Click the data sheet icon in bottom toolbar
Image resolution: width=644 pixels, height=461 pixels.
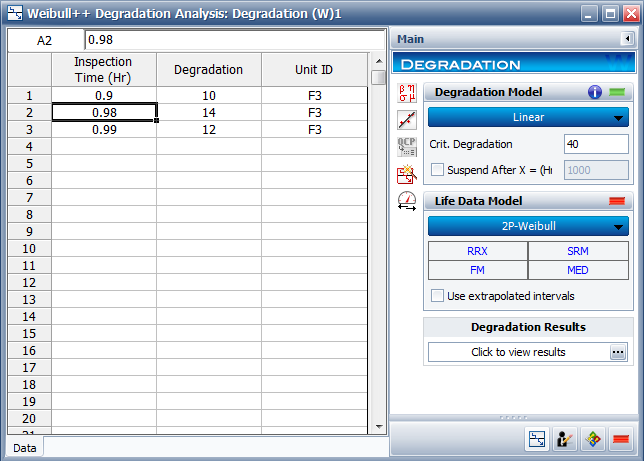pos(537,439)
